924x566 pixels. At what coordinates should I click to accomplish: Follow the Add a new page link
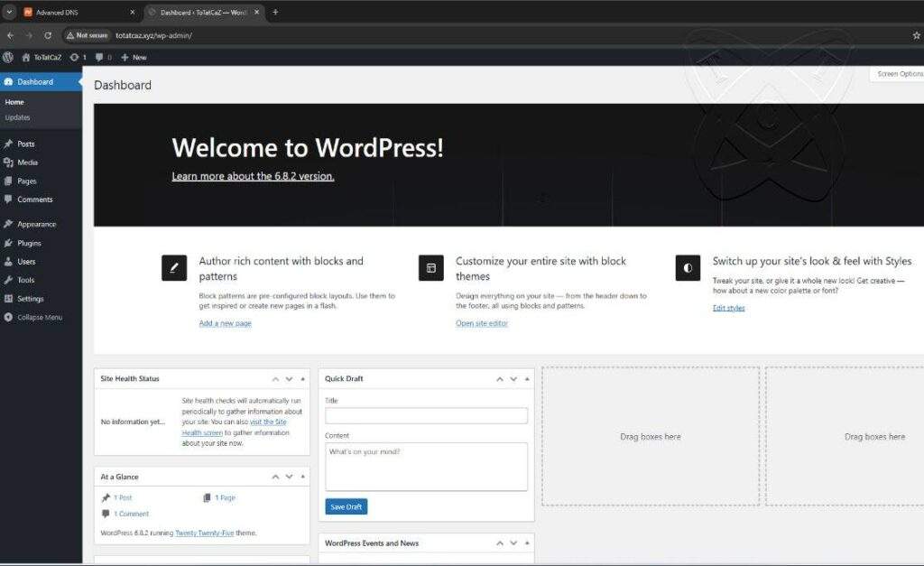click(x=225, y=323)
